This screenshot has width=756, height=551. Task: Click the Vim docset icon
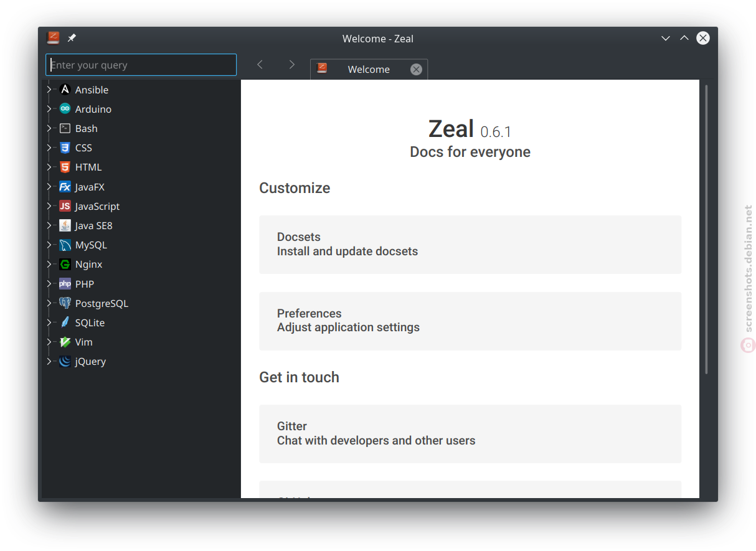(65, 342)
